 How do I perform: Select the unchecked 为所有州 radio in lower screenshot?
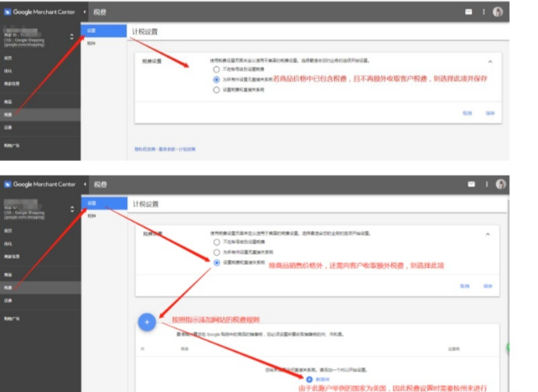pos(216,252)
